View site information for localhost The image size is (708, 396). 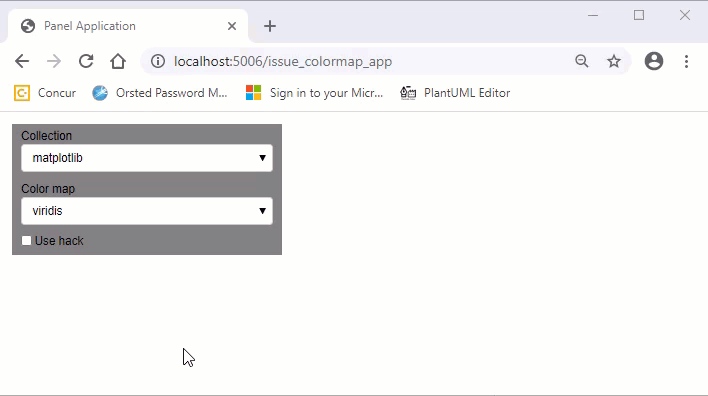(158, 61)
